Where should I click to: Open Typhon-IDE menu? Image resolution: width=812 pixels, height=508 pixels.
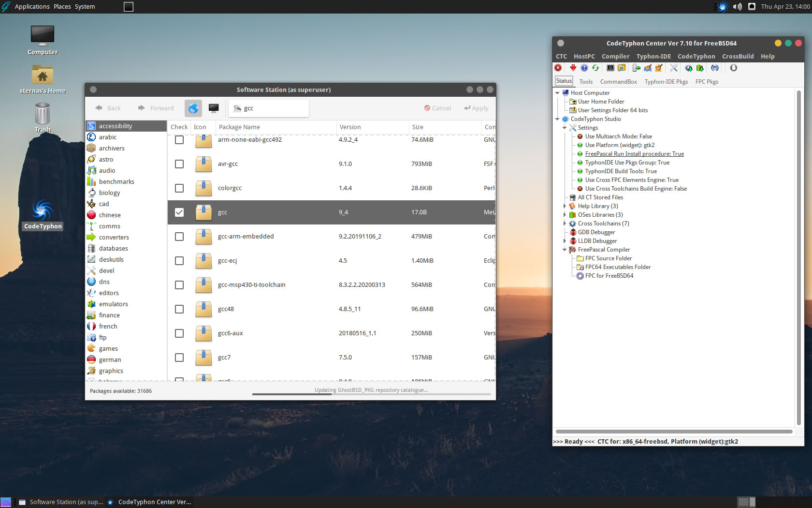click(653, 57)
